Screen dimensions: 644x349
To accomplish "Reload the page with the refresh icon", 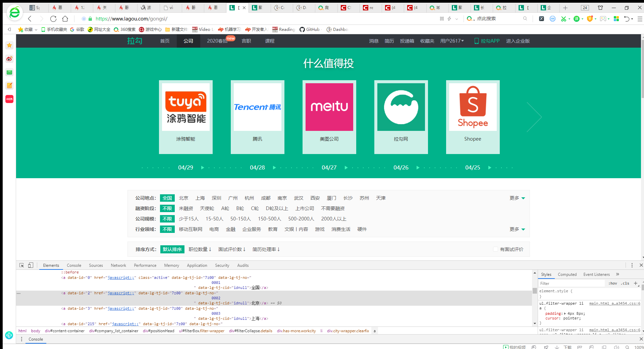I will [x=53, y=19].
